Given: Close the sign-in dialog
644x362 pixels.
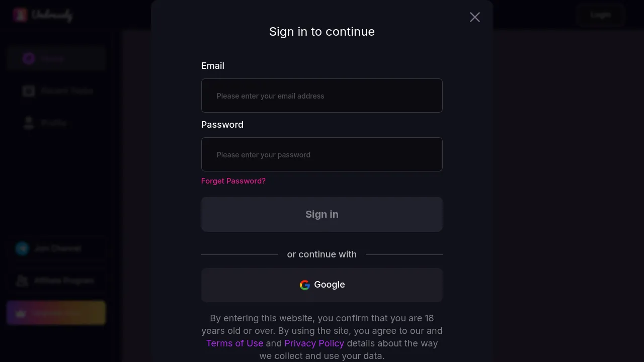Looking at the screenshot, I should pyautogui.click(x=474, y=17).
